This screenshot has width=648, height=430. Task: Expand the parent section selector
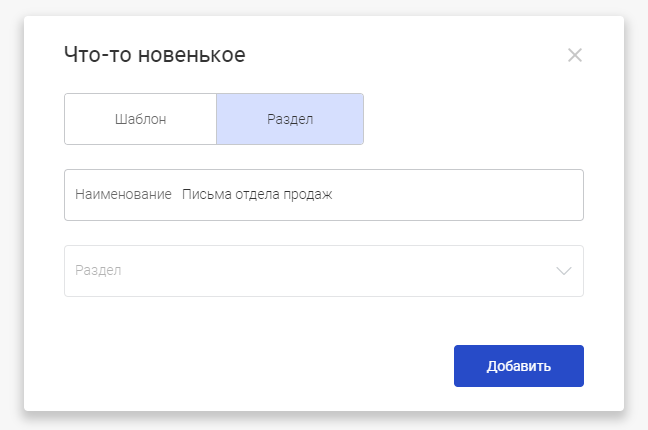point(324,271)
